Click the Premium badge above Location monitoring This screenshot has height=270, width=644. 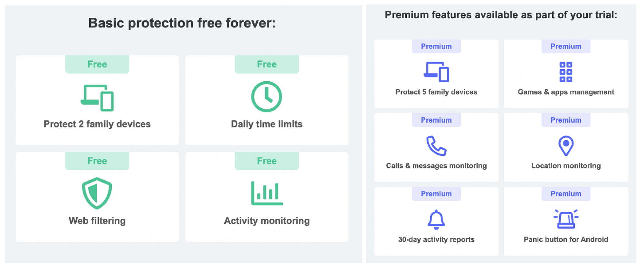click(x=566, y=120)
